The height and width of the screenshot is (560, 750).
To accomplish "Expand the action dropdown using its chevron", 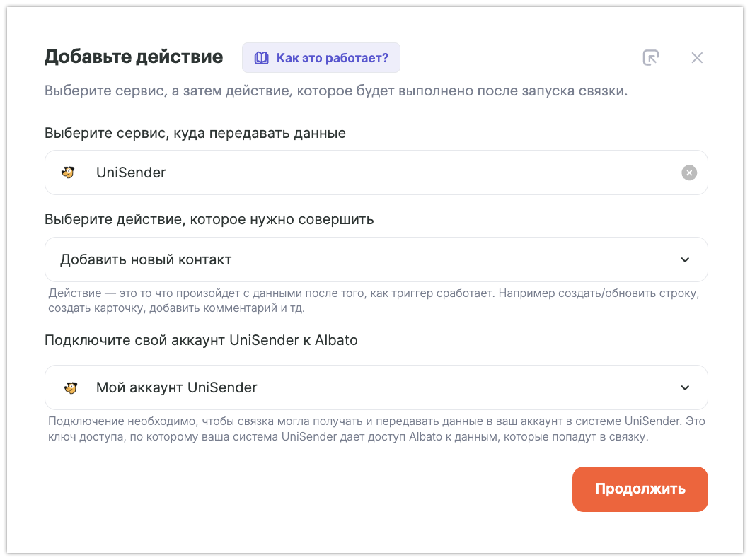I will tap(685, 259).
